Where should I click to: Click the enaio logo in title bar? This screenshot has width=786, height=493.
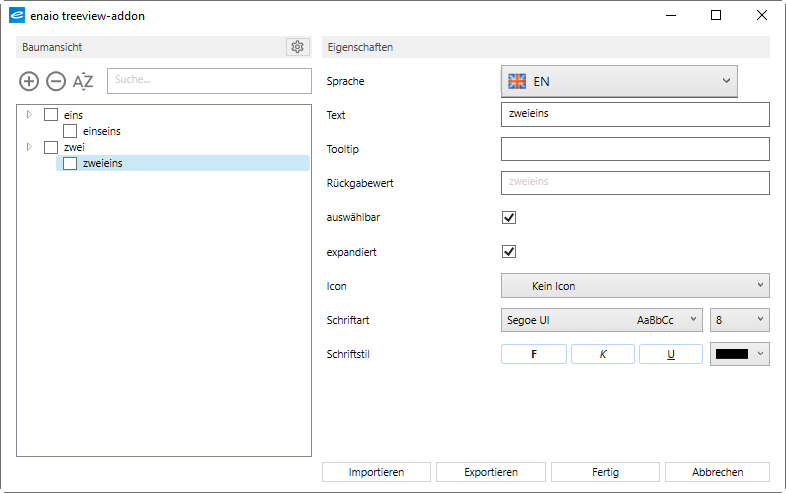[x=16, y=16]
